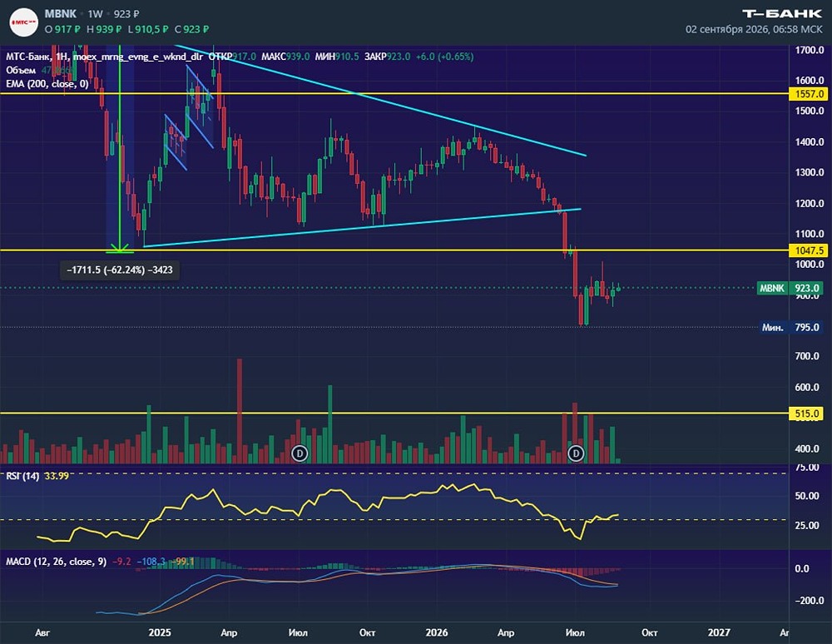Click the header price 923 ₽ next to 1W
This screenshot has width=832, height=644.
pos(126,14)
